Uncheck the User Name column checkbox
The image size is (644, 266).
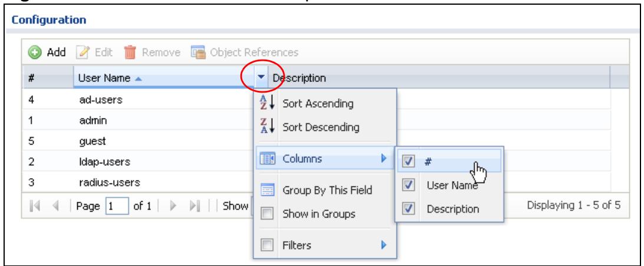click(x=408, y=185)
